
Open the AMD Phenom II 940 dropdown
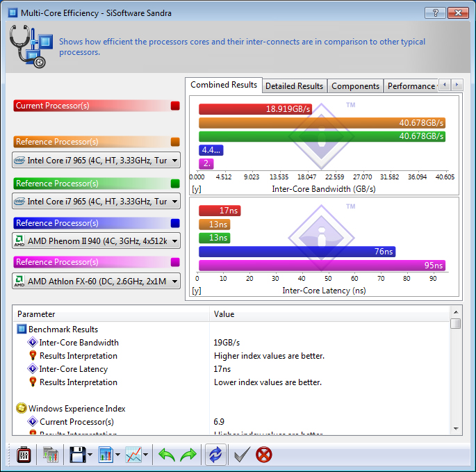pos(96,241)
